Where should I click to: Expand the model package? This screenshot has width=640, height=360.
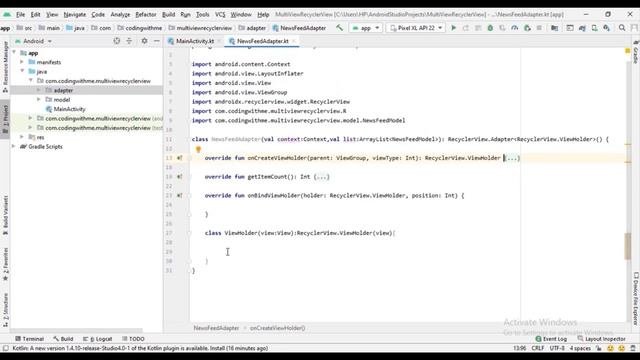[39, 100]
